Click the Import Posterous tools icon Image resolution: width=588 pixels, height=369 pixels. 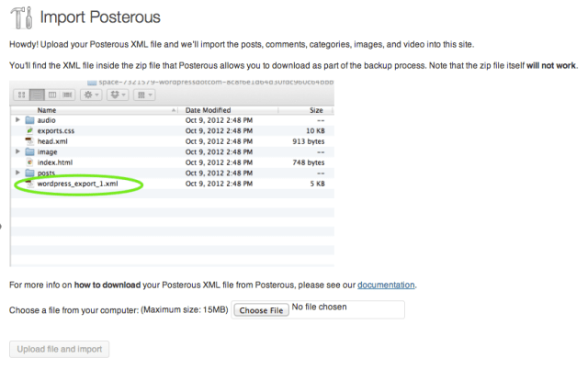21,17
